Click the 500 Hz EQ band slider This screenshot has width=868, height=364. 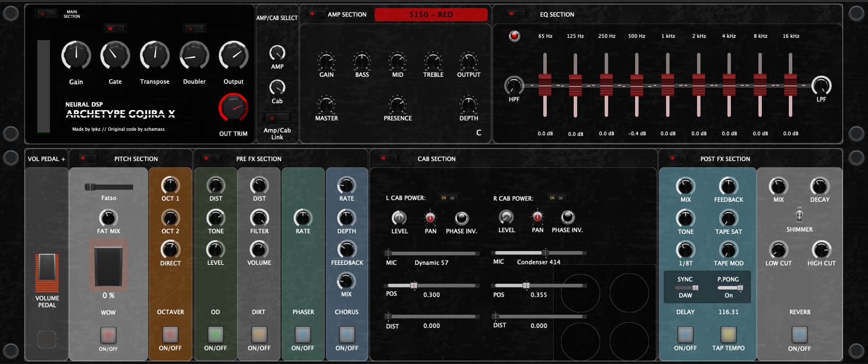[x=637, y=85]
